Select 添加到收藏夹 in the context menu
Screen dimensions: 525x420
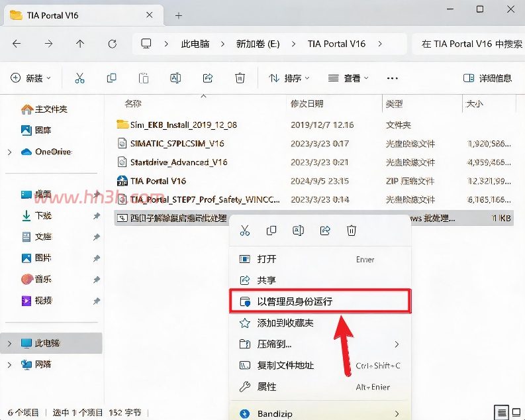click(320, 323)
